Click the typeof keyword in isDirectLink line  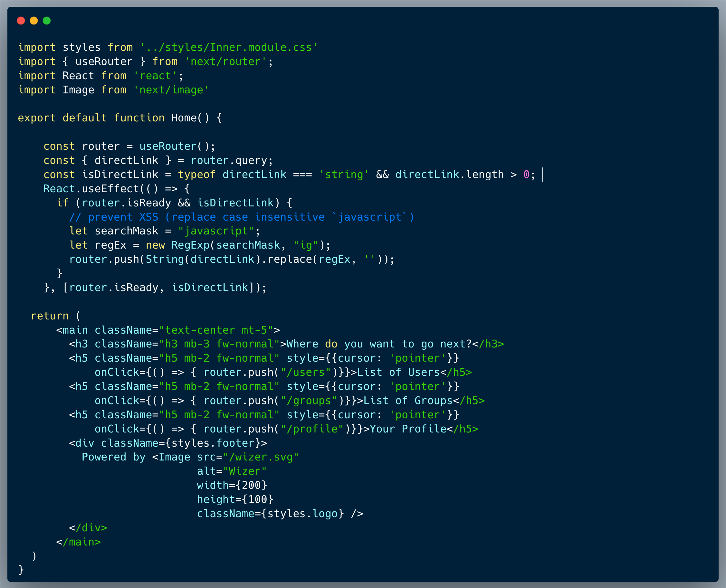[197, 175]
